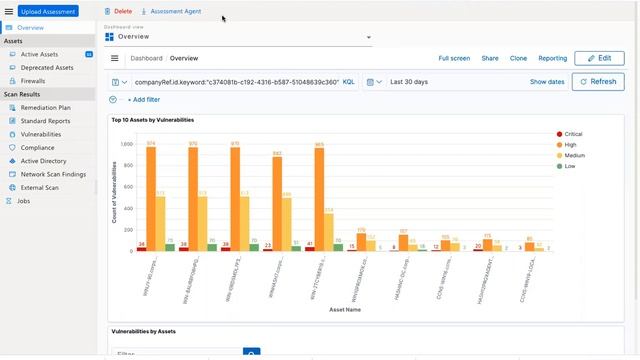Toggle the High legend series
This screenshot has height=360, width=640.
[567, 145]
